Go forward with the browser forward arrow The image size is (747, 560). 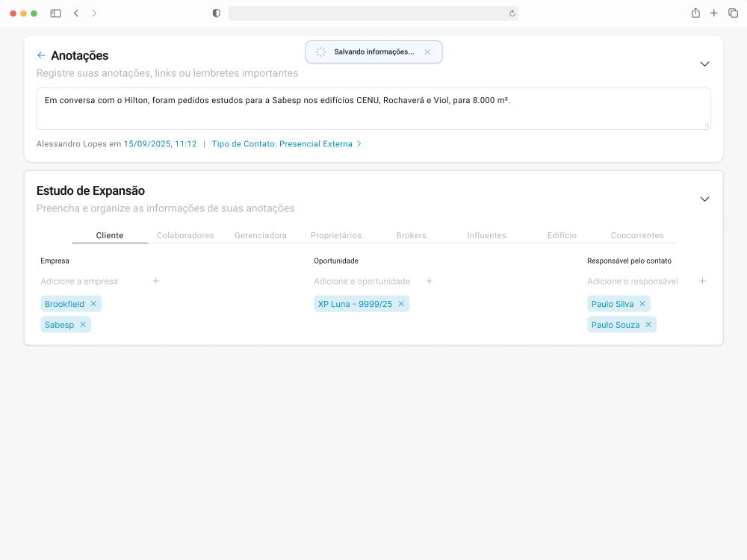click(94, 13)
